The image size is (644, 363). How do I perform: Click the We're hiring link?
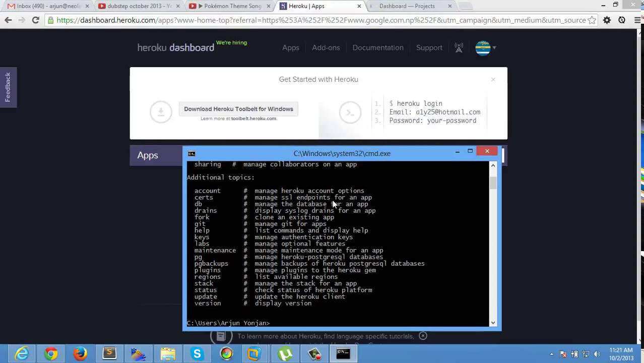click(232, 42)
